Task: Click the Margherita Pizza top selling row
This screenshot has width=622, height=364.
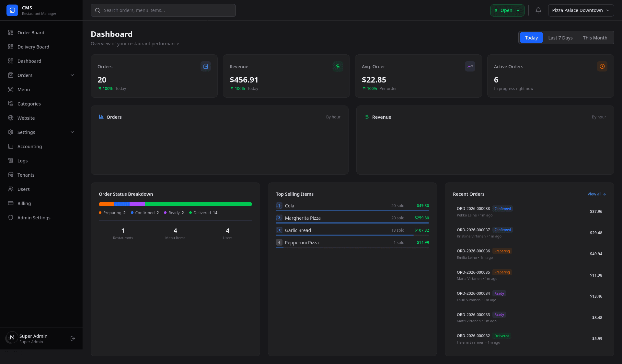Action: 352,218
